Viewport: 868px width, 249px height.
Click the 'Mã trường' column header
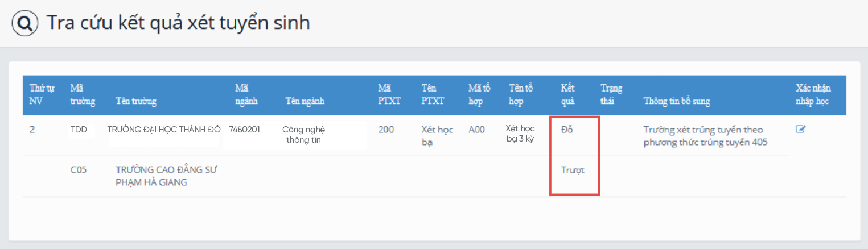click(x=83, y=95)
